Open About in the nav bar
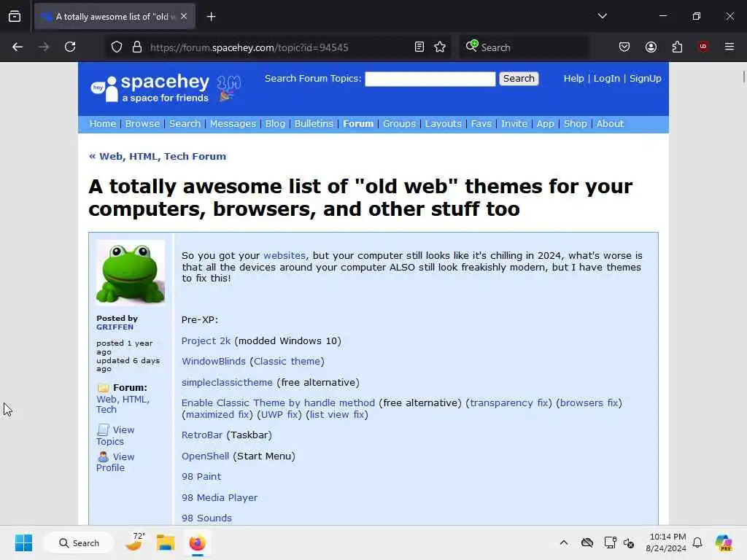 (x=610, y=124)
